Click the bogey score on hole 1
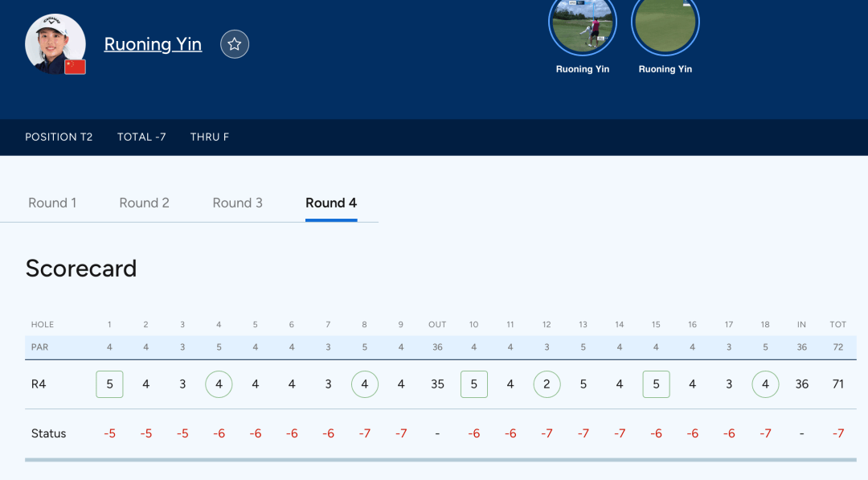Viewport: 868px width, 480px height. pyautogui.click(x=109, y=384)
